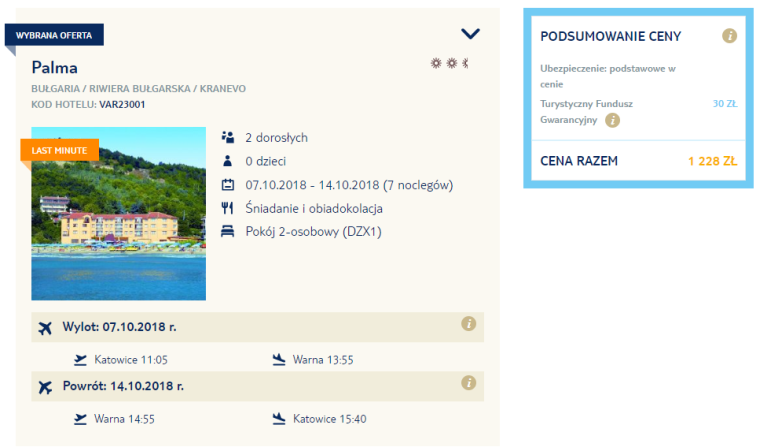Open the info icon for Wylot 07.10.2018
760x447 pixels.
click(x=468, y=324)
